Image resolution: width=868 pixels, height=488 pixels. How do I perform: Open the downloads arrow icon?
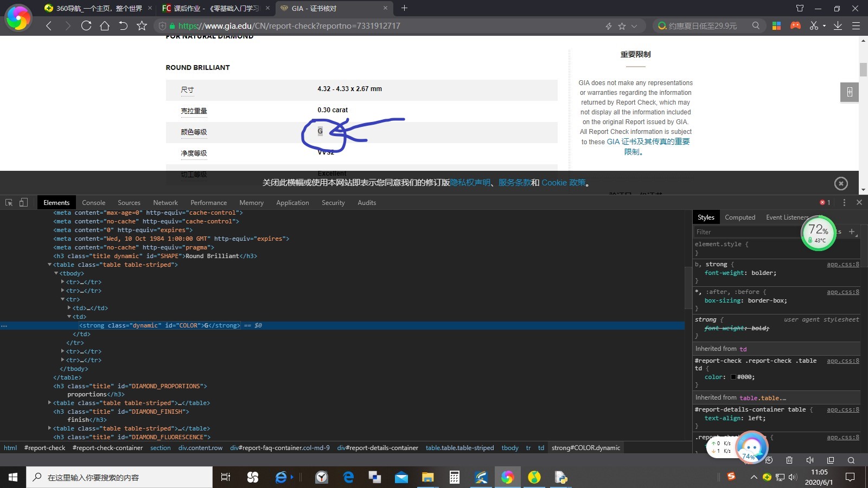tap(838, 25)
